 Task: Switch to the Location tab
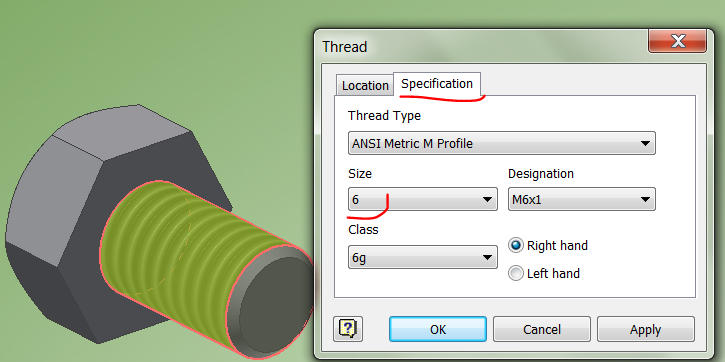365,86
